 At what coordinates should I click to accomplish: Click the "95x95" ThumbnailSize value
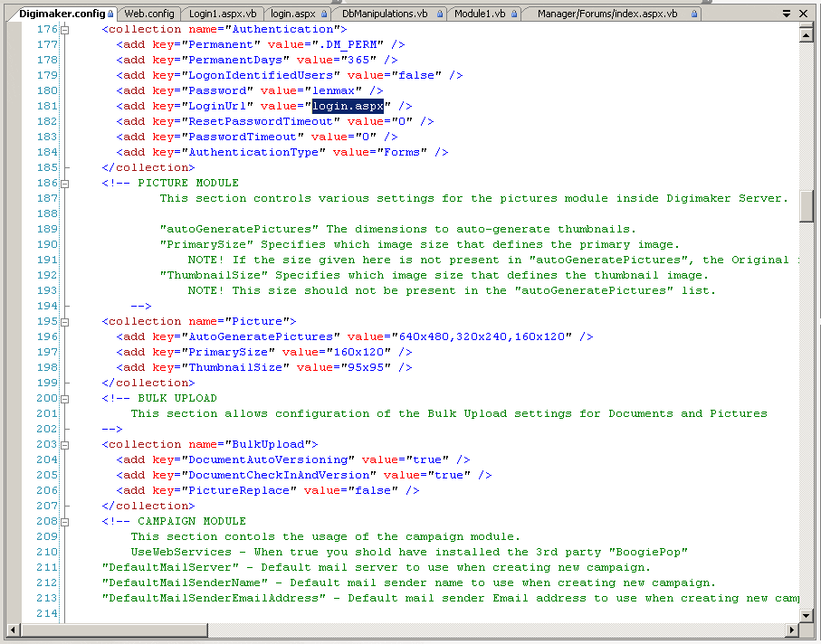[x=366, y=367]
